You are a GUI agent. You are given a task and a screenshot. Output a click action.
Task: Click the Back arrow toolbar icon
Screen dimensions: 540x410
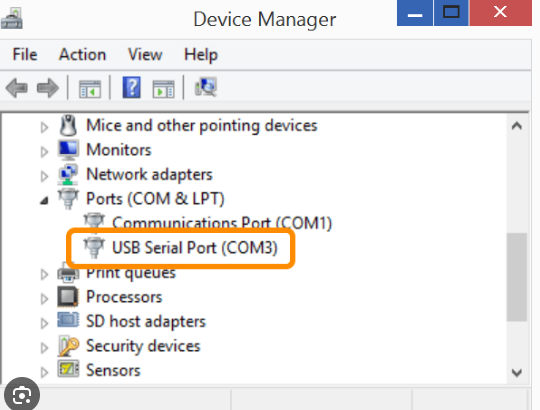[x=17, y=88]
